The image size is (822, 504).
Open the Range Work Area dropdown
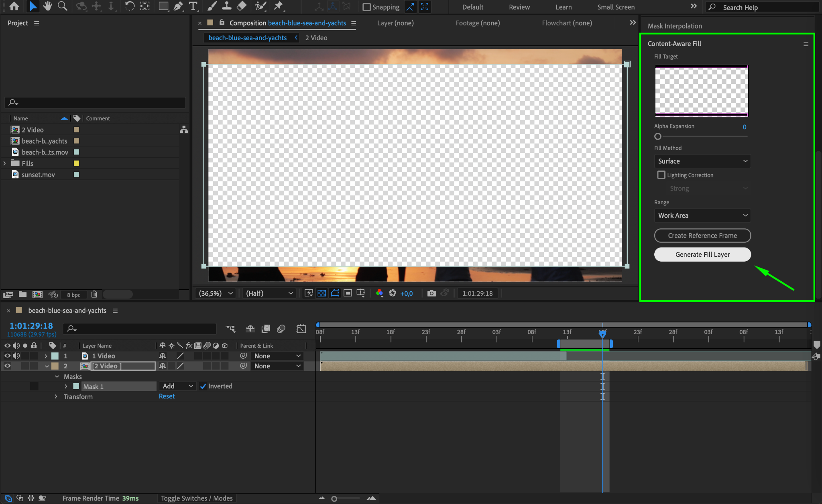coord(702,215)
